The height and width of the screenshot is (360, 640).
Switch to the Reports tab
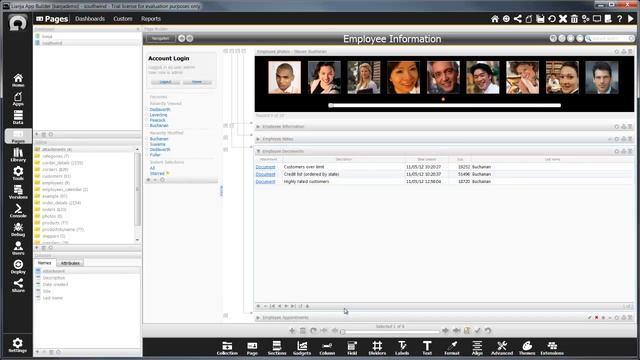[151, 19]
